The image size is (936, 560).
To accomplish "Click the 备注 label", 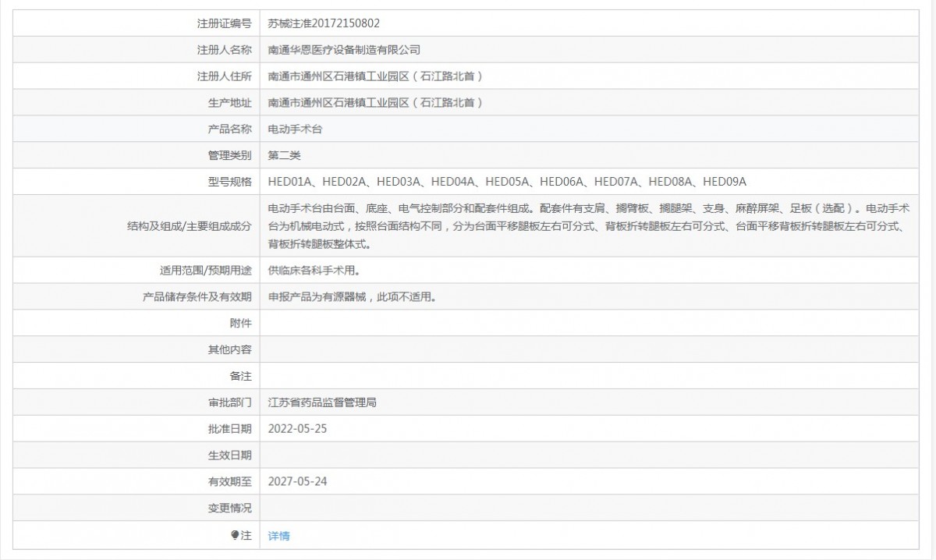I will pyautogui.click(x=241, y=376).
